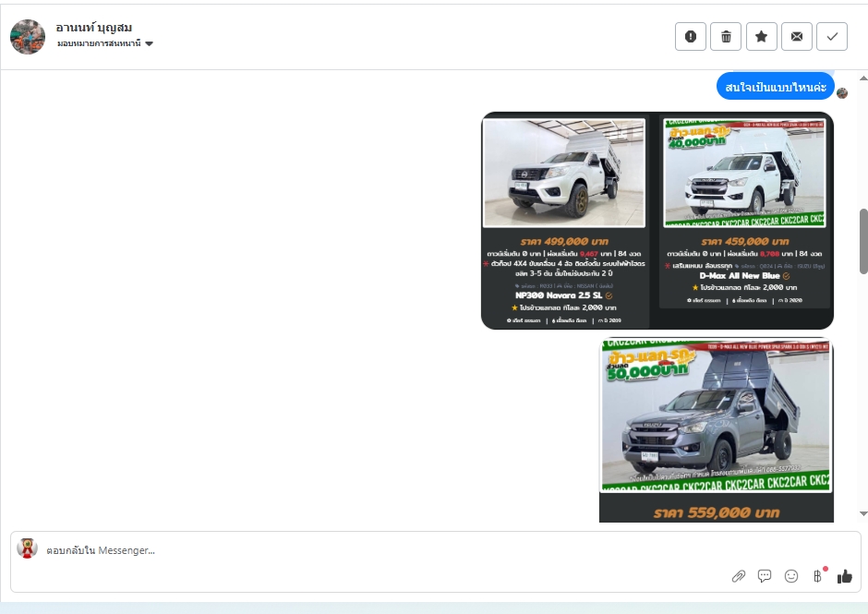The height and width of the screenshot is (614, 868).
Task: Open the emoji picker smiley icon
Action: (791, 576)
